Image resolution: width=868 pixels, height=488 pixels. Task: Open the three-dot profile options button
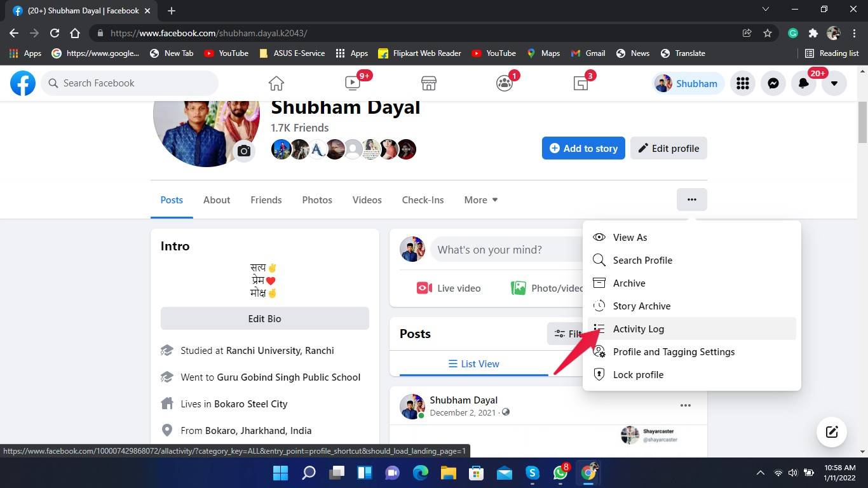[x=691, y=200]
